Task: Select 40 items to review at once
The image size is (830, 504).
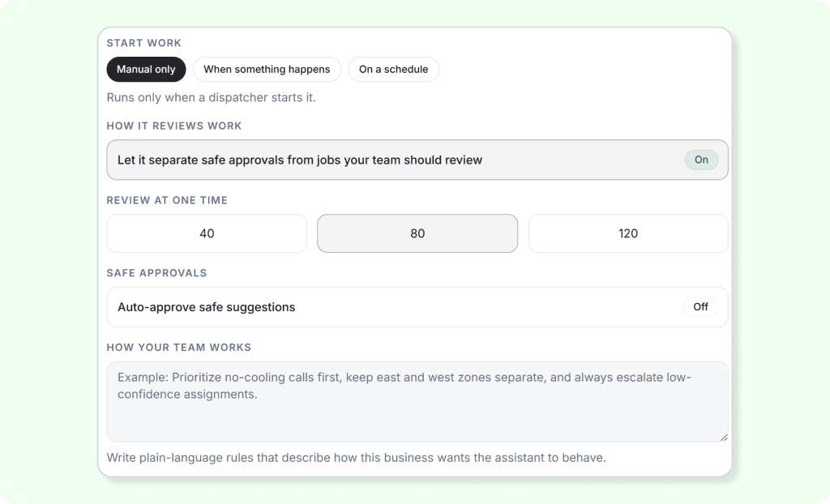Action: point(207,233)
